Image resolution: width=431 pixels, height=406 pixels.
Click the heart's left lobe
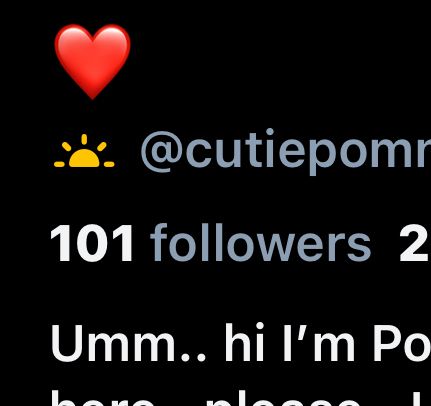pyautogui.click(x=73, y=47)
